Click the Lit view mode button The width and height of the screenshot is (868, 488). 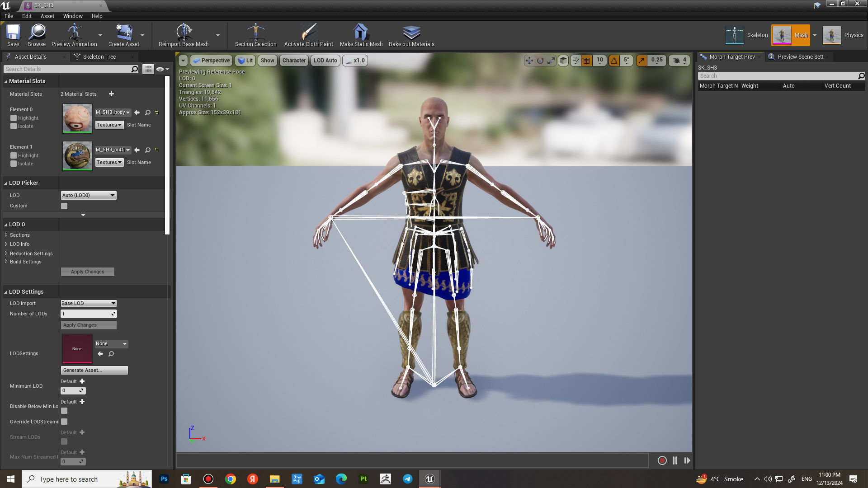[245, 61]
